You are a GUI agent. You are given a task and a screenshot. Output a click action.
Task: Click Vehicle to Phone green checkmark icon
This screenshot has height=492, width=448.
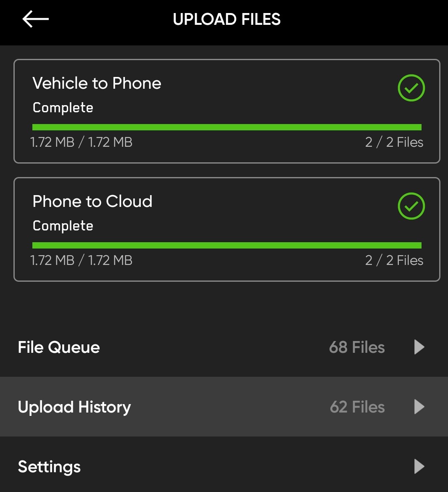[x=411, y=88]
